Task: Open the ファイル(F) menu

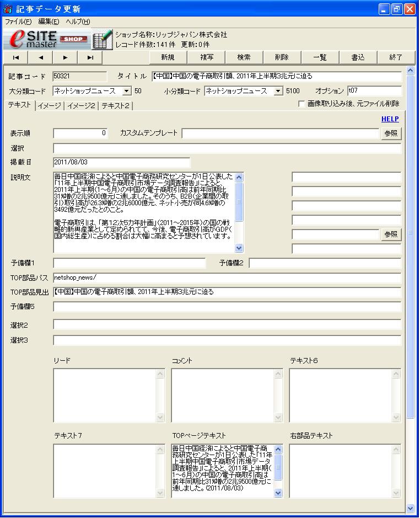Action: pos(18,22)
